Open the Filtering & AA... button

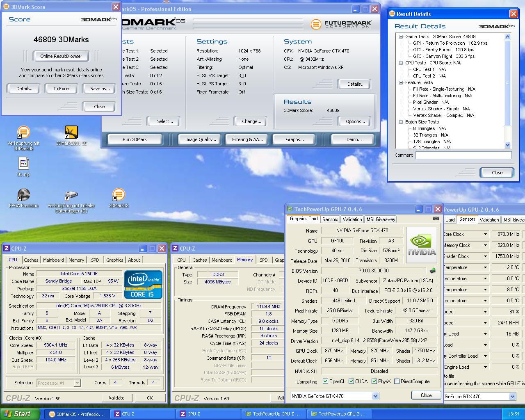[x=247, y=139]
